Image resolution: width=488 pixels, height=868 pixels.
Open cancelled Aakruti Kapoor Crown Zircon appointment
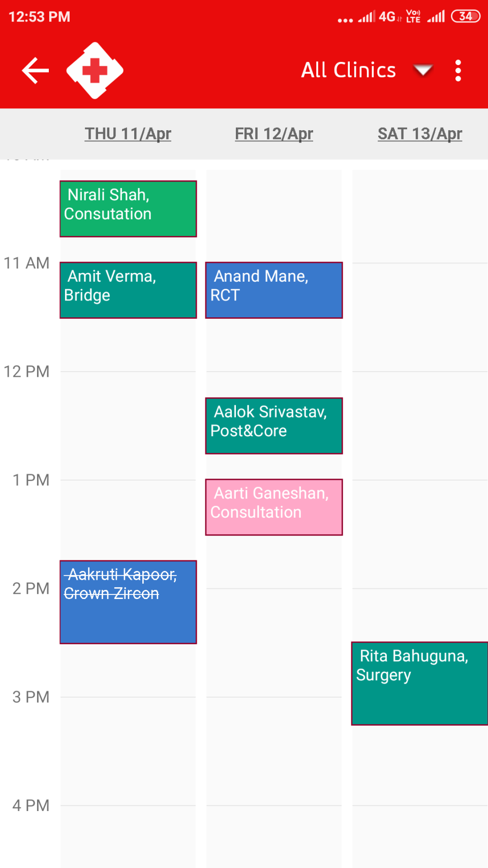(x=128, y=602)
